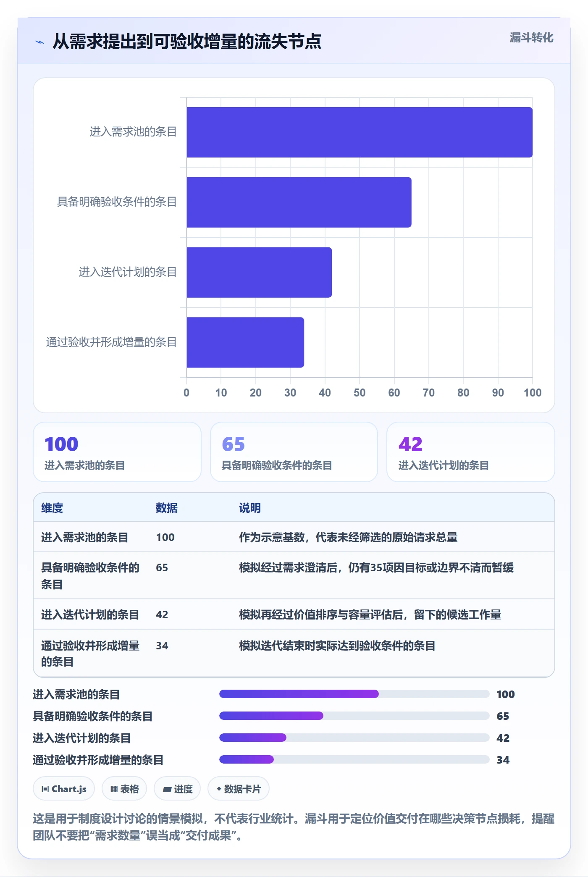Viewport: 588px width, 877px height.
Task: Click the 数据卡片 tag chip
Action: coord(239,789)
